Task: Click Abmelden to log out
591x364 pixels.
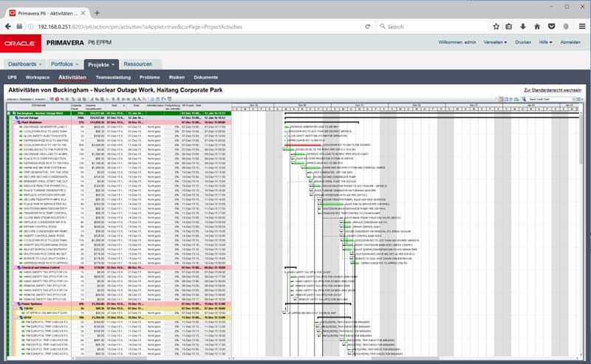Action: pyautogui.click(x=570, y=42)
